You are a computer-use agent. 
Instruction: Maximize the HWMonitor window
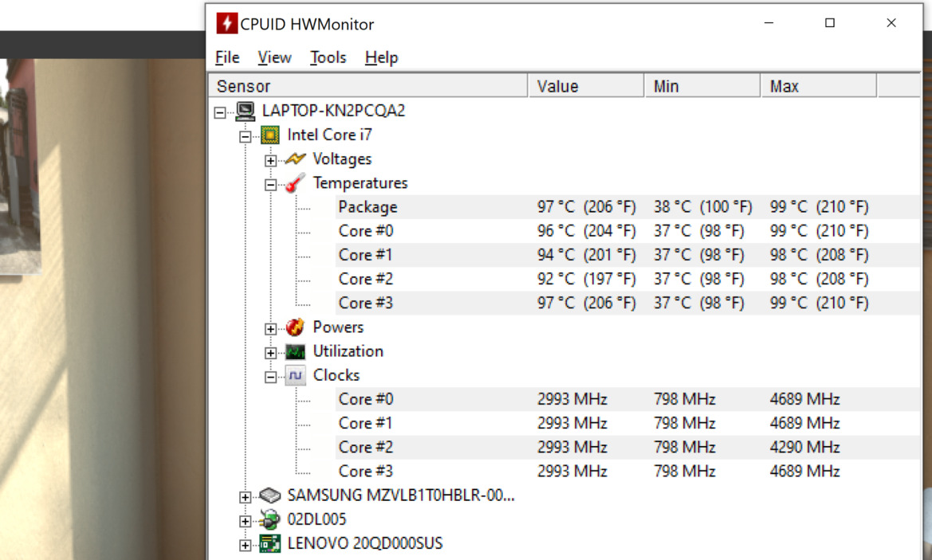(x=830, y=22)
